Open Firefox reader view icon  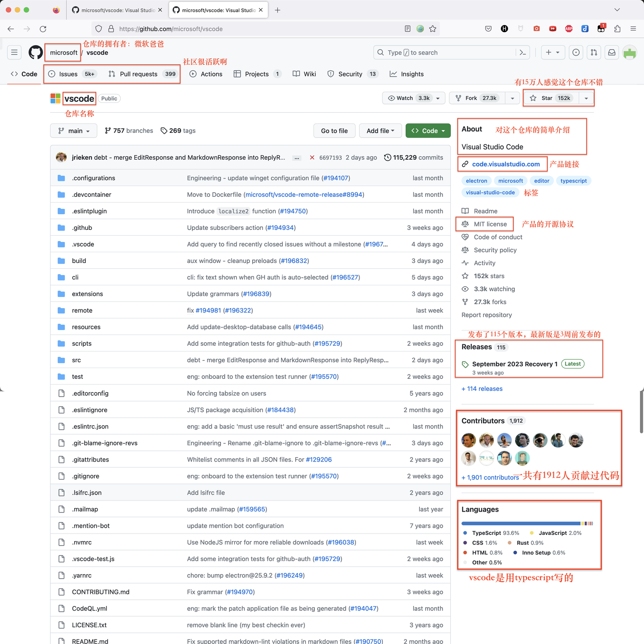click(407, 29)
